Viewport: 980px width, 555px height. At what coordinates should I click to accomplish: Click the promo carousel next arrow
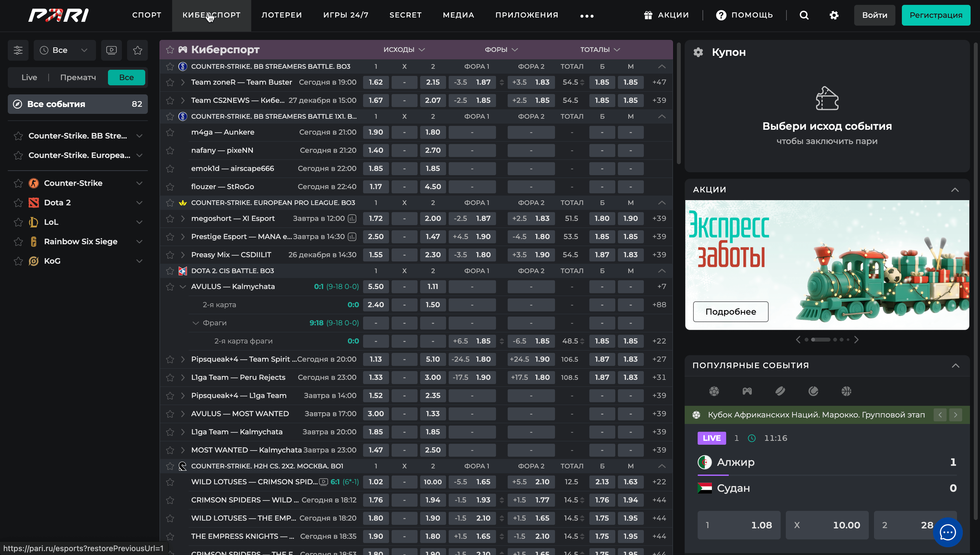point(856,340)
